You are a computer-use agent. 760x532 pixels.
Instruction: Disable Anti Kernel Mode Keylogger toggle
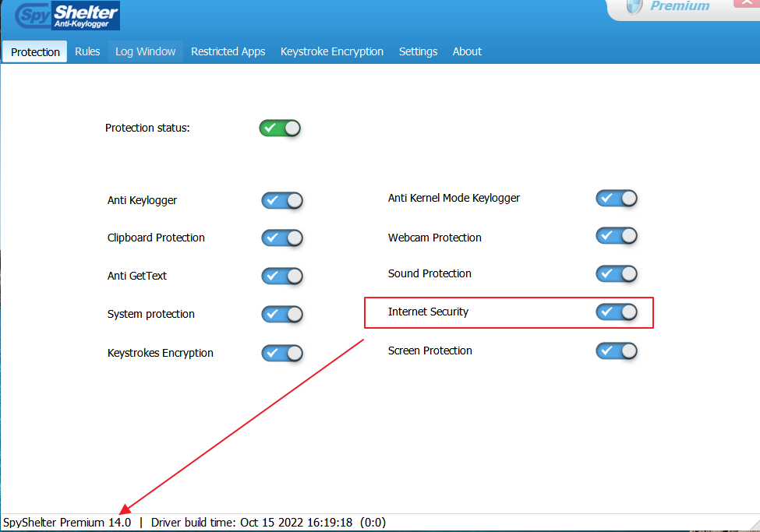coord(617,198)
